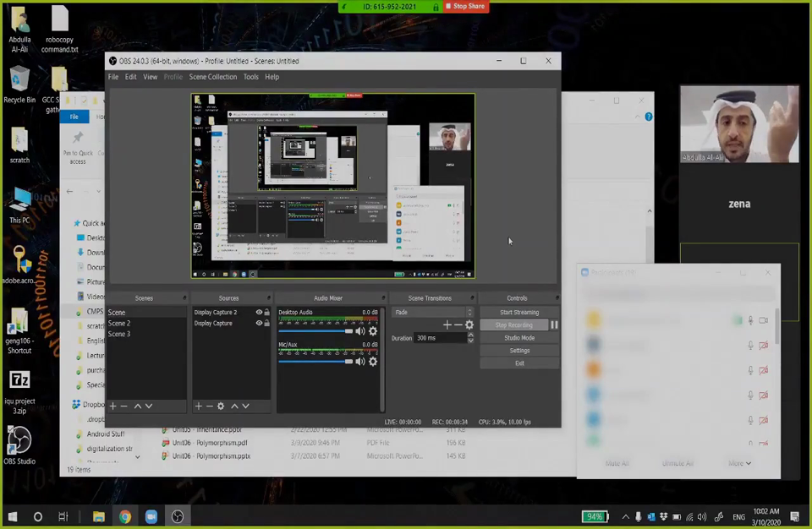Open Mic/Aux audio settings gear
The image size is (812, 529).
[373, 362]
